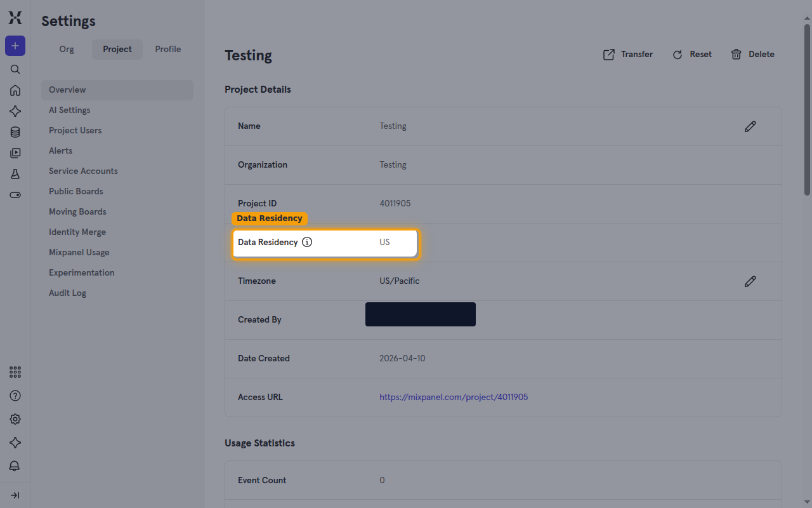The width and height of the screenshot is (812, 508).
Task: Open Moving Boards
Action: [x=117, y=212]
